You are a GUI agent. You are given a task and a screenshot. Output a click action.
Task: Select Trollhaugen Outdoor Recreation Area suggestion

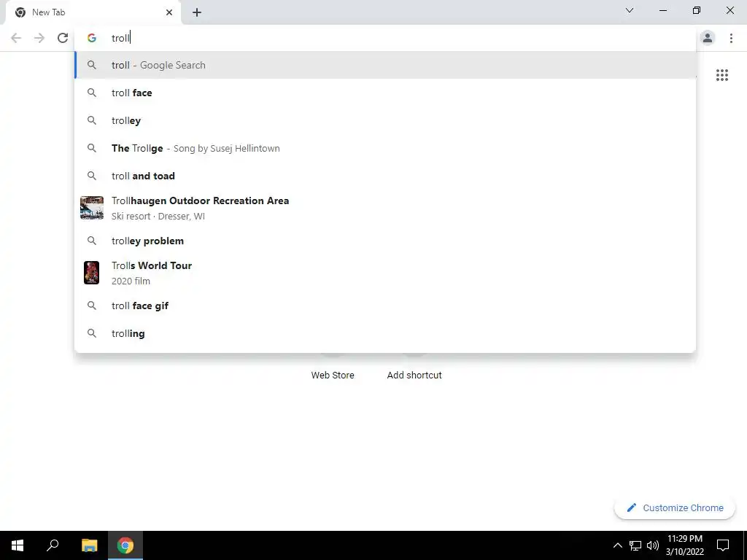(385, 208)
